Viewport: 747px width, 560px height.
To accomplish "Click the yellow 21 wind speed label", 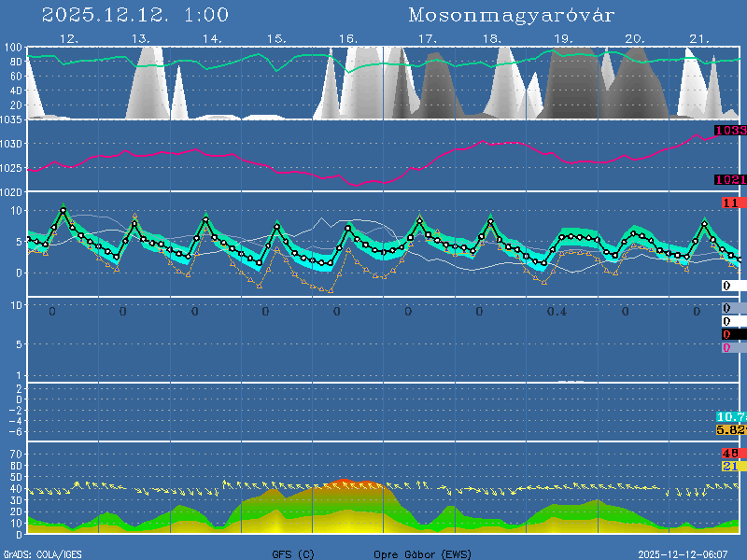I will [x=731, y=466].
